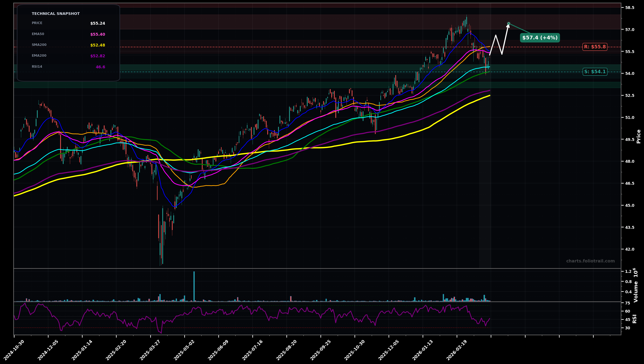Viewport: 644px width, 364px height.
Task: Click the EMA50 value in the snapshot panel
Action: coord(97,34)
